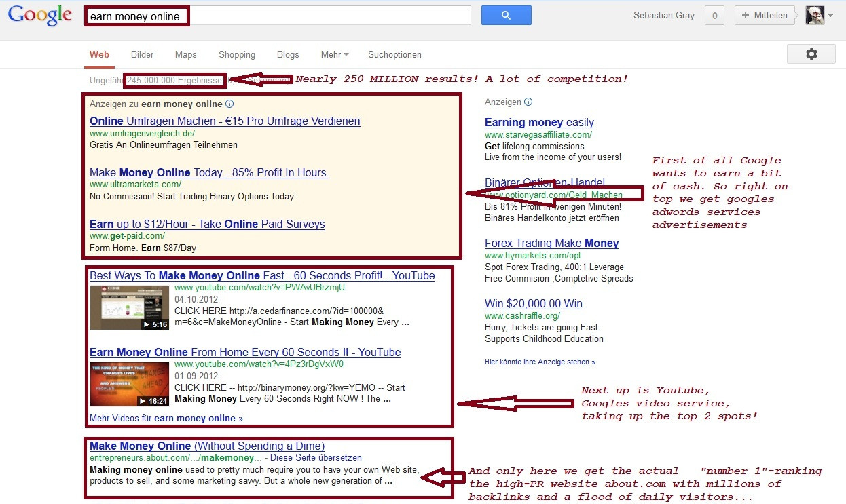Play the 5:16 video thumbnail
This screenshot has width=846, height=504.
(130, 308)
